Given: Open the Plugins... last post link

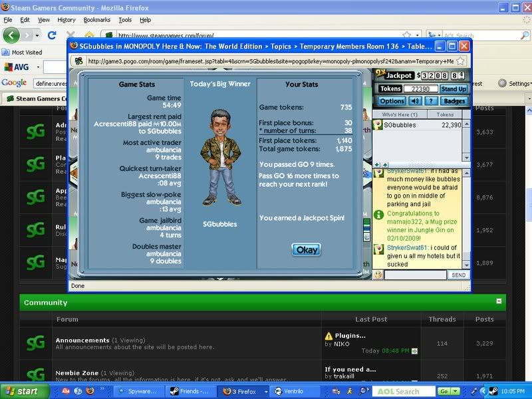Looking at the screenshot, I should (x=350, y=336).
